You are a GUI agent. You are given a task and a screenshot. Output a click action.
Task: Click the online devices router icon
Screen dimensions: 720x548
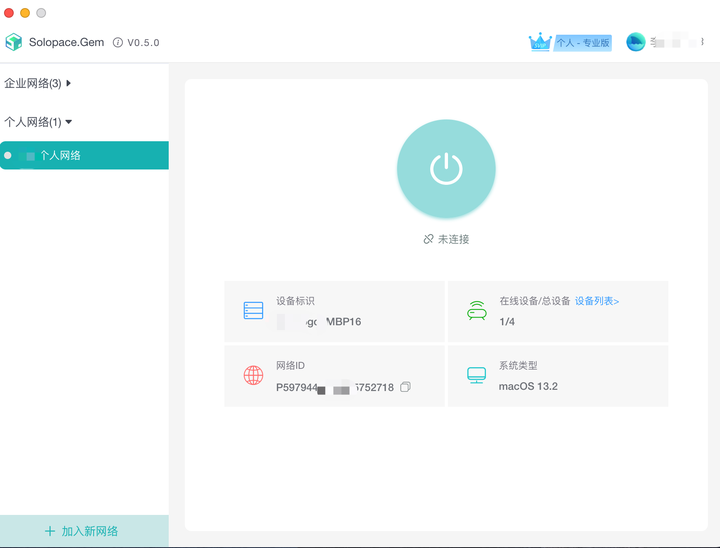(477, 311)
